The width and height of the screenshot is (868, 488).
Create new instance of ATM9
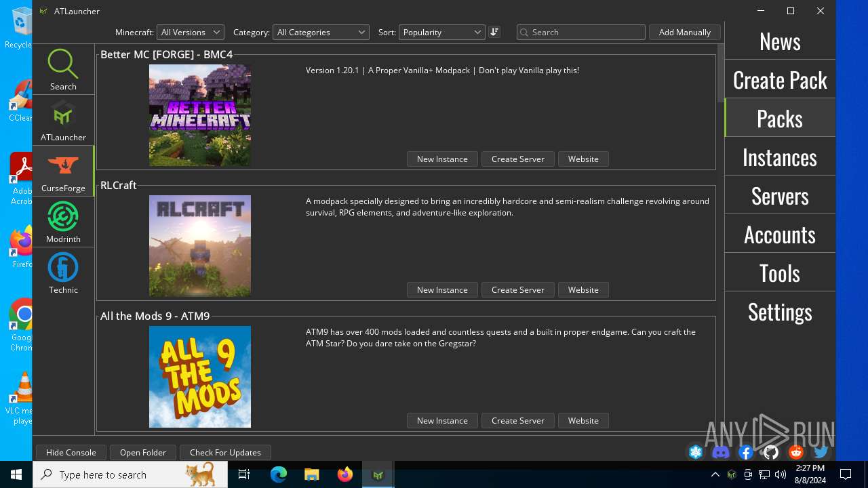tap(442, 420)
